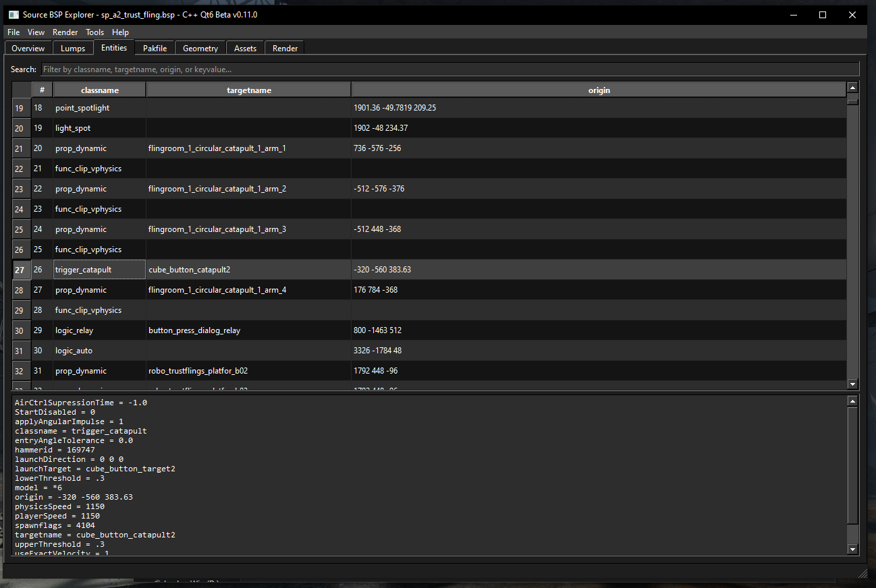The height and width of the screenshot is (588, 876).
Task: Click the launchTarget = cube_button_target2 line
Action: tap(95, 469)
